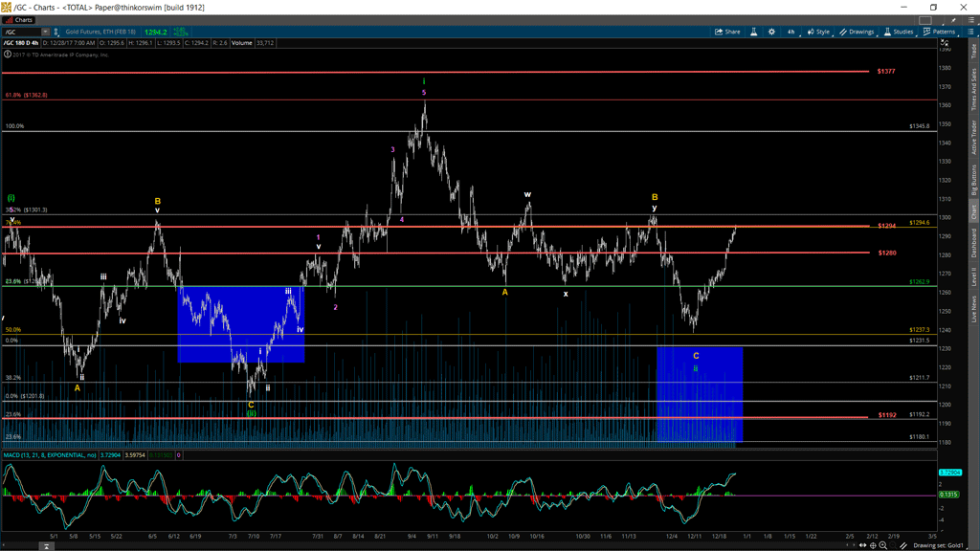
Task: Click the Patterns button
Action: 939,32
